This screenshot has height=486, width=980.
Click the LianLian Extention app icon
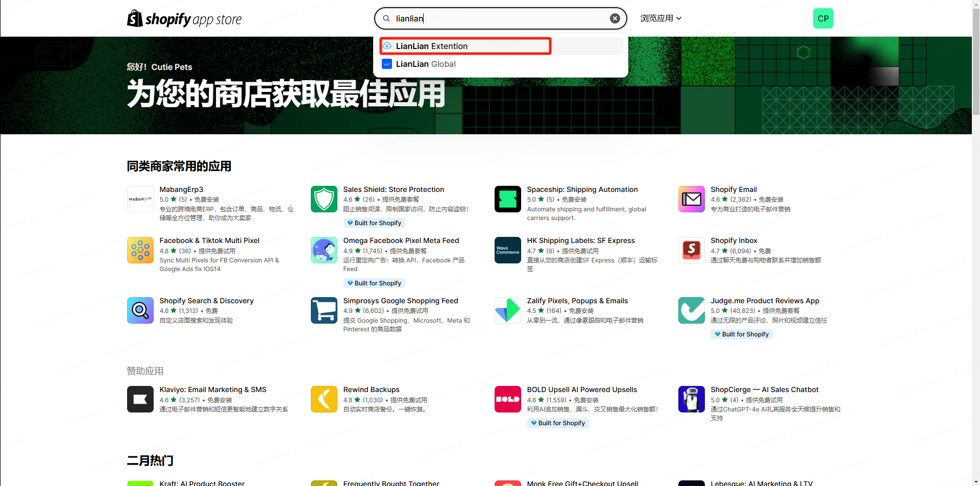pyautogui.click(x=387, y=46)
